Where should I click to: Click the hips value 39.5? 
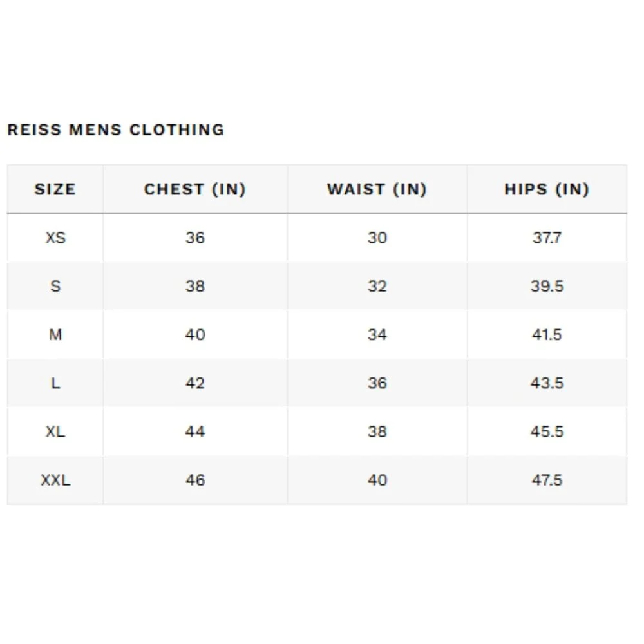tap(547, 287)
